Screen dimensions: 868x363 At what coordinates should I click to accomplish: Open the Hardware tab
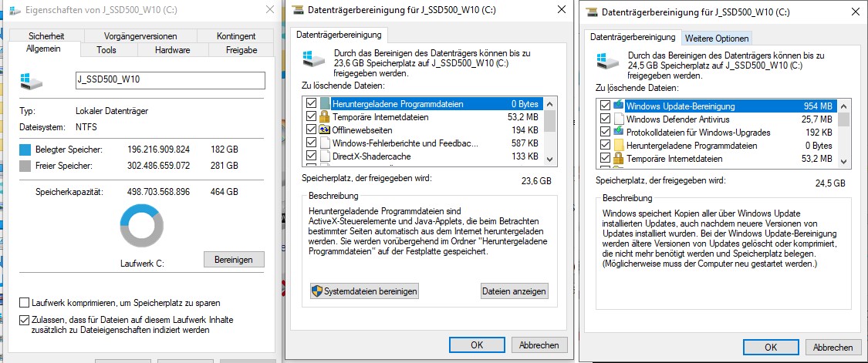click(x=173, y=50)
